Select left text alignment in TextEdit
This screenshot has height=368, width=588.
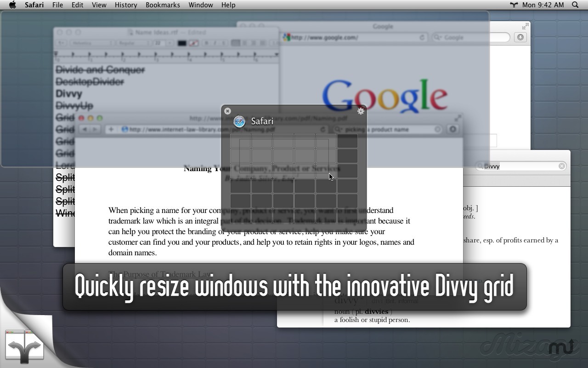(236, 43)
